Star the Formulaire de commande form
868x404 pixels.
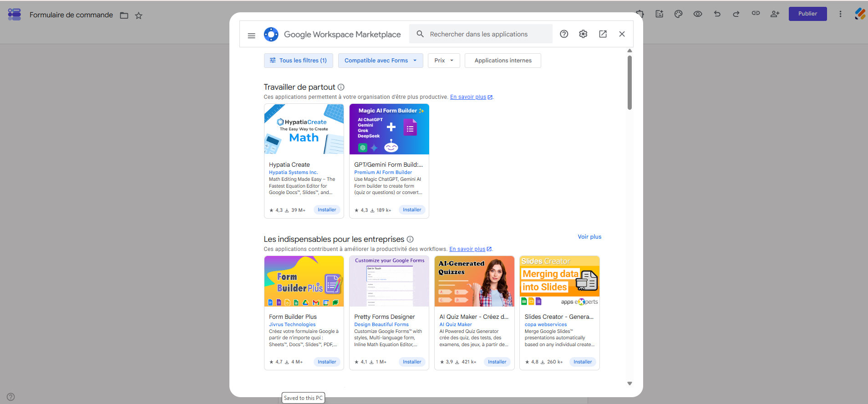point(139,15)
